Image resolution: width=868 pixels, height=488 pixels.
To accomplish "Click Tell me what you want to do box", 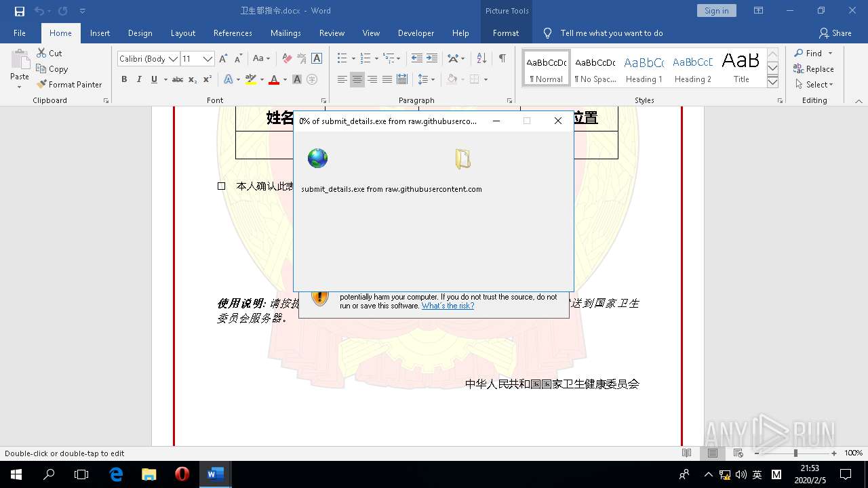I will point(611,33).
